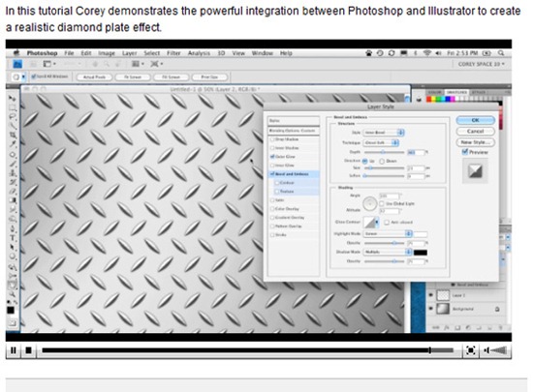Open the Shadow Mode dropdown
This screenshot has height=392, width=533.
pyautogui.click(x=388, y=252)
